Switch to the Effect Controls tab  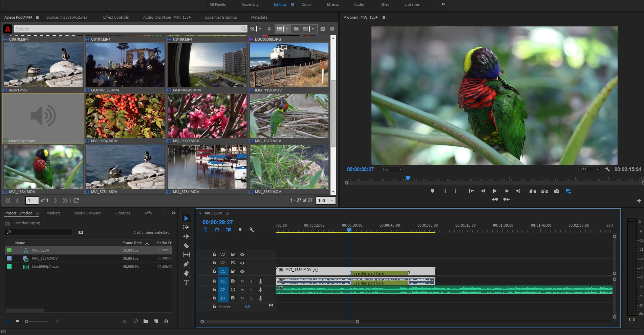(116, 17)
